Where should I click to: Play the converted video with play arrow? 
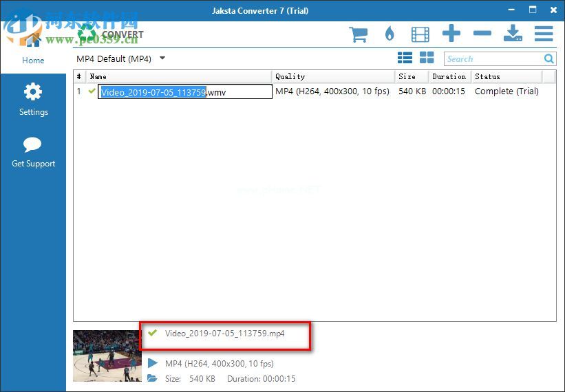pos(152,363)
